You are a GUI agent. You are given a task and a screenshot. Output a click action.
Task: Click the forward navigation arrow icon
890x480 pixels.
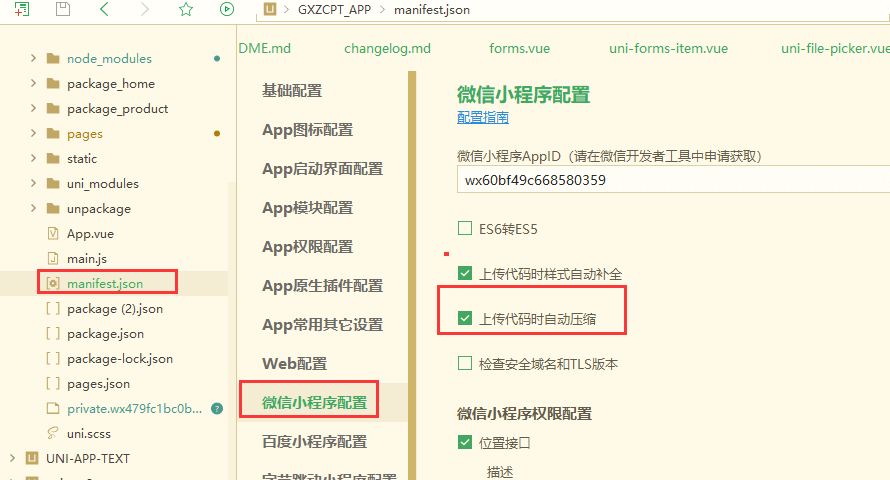(145, 9)
